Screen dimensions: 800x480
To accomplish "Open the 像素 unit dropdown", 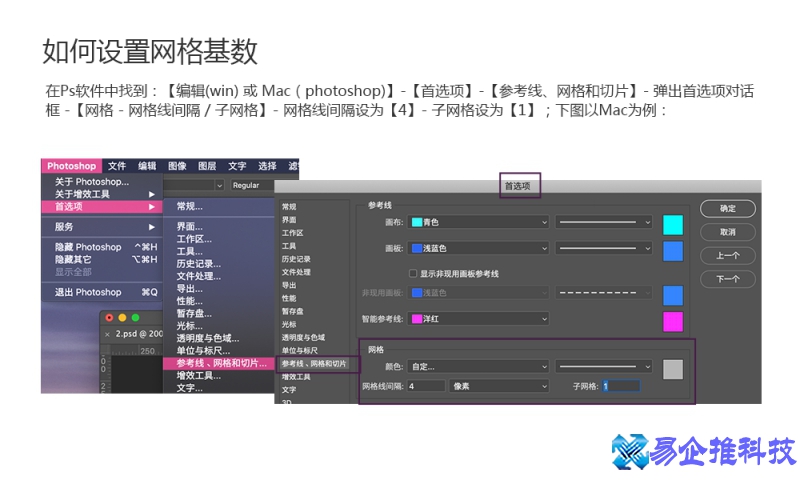I will coord(499,386).
